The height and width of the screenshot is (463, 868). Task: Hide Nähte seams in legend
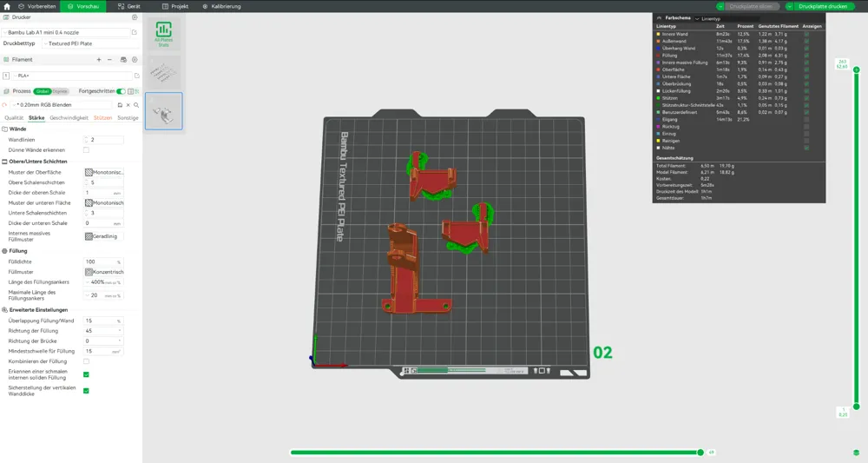[806, 148]
